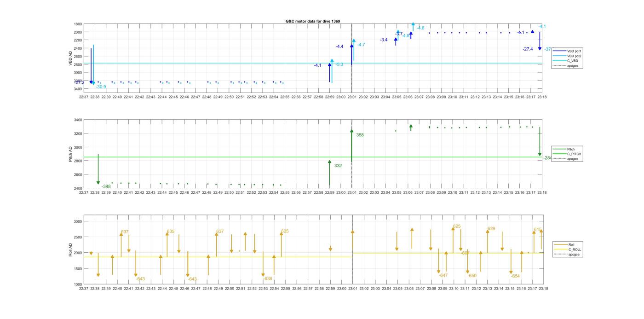Select the -30.9 label in VBD plot
The image size is (644, 319).
pos(101,87)
